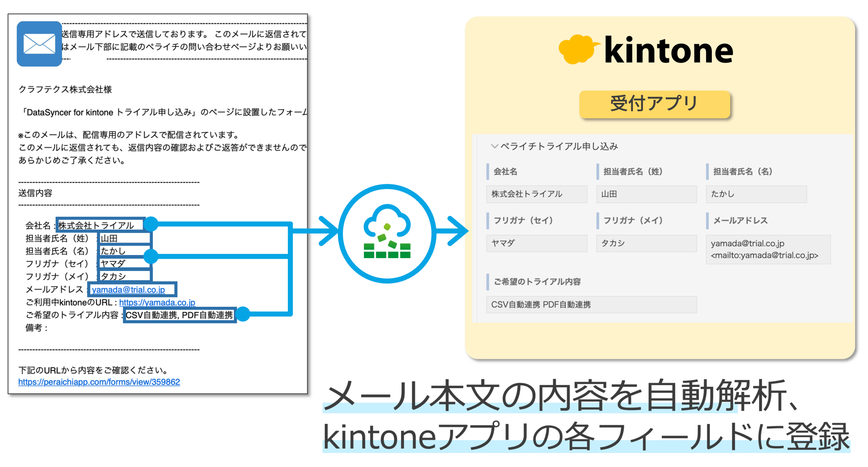Click the blue envelope mail icon
The image size is (868, 467).
(x=39, y=44)
